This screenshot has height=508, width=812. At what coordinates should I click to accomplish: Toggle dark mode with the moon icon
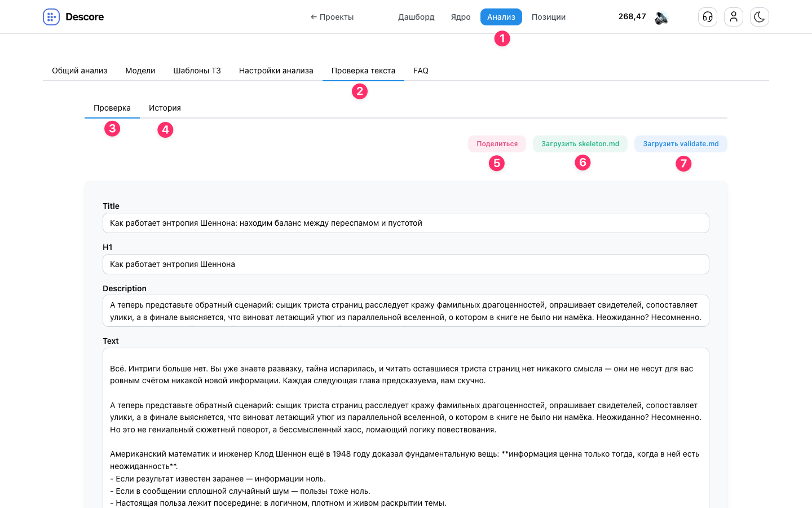[760, 17]
